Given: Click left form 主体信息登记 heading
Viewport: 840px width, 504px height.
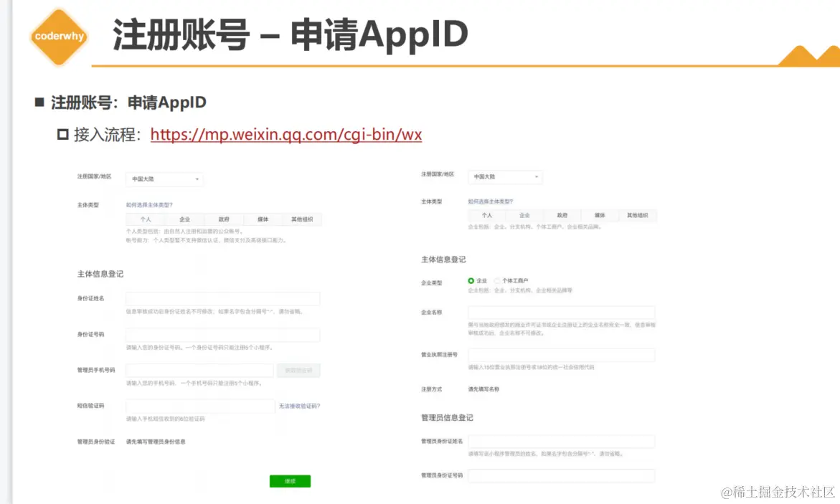Looking at the screenshot, I should (100, 274).
